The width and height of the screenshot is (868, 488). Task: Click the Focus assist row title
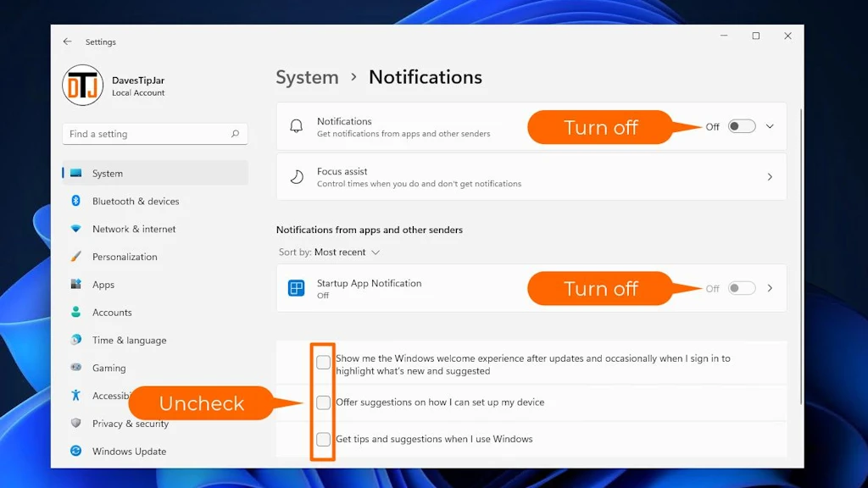[342, 171]
